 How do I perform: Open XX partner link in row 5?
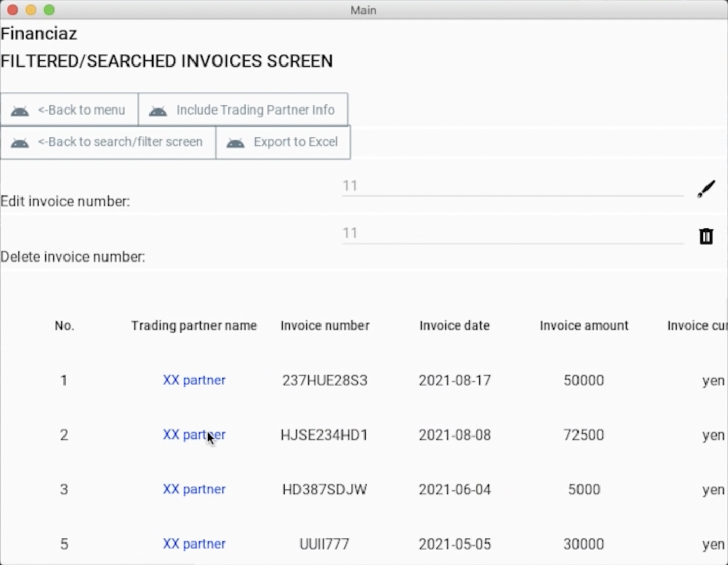pyautogui.click(x=194, y=544)
